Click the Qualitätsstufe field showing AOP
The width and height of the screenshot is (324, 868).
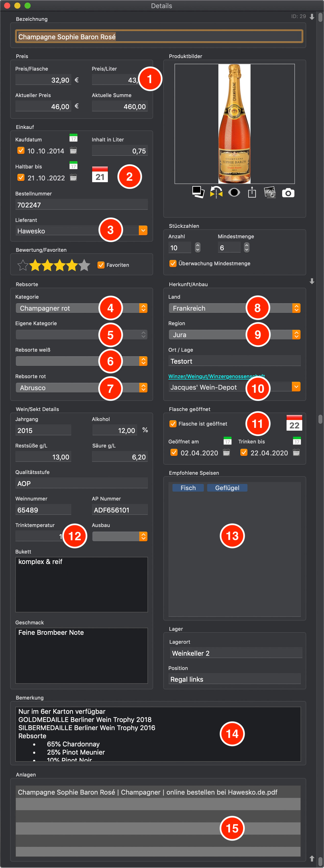click(x=82, y=483)
